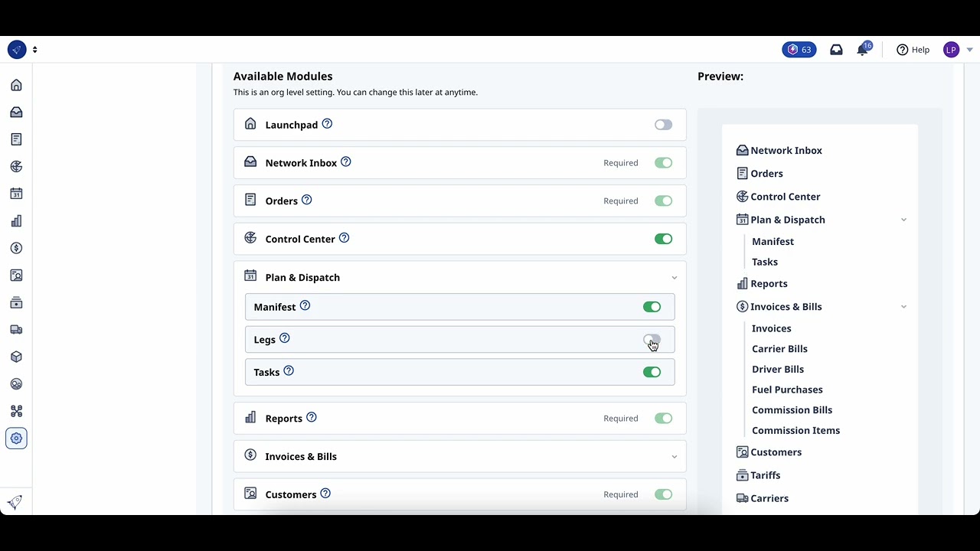Collapse Invoices & Bills in preview

click(x=903, y=307)
